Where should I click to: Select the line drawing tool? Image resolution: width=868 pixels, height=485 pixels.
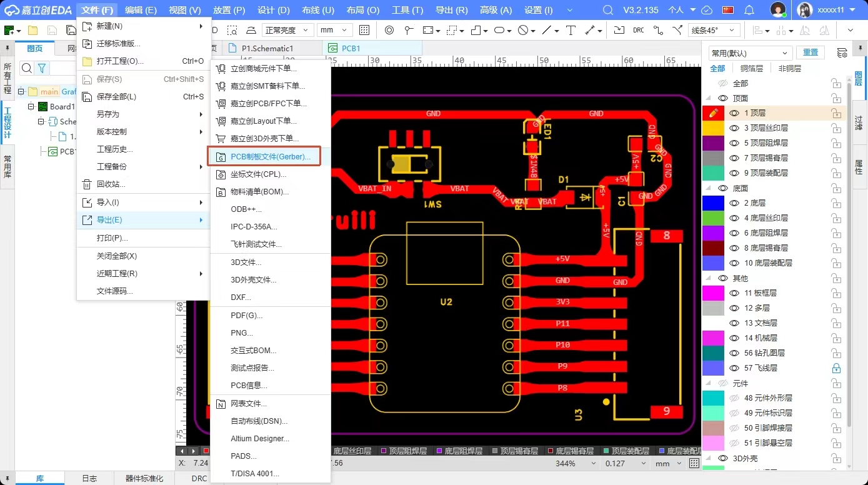pyautogui.click(x=547, y=30)
